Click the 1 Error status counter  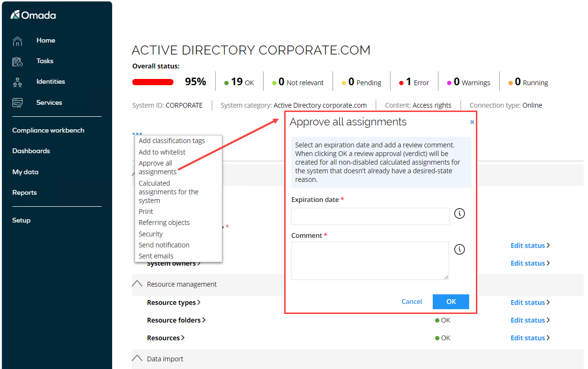[414, 82]
